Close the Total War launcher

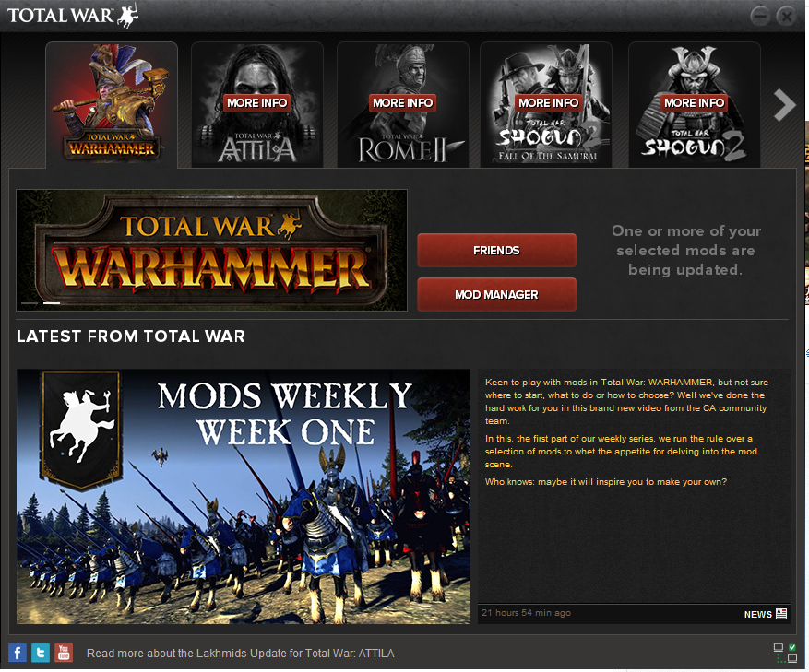tap(786, 17)
